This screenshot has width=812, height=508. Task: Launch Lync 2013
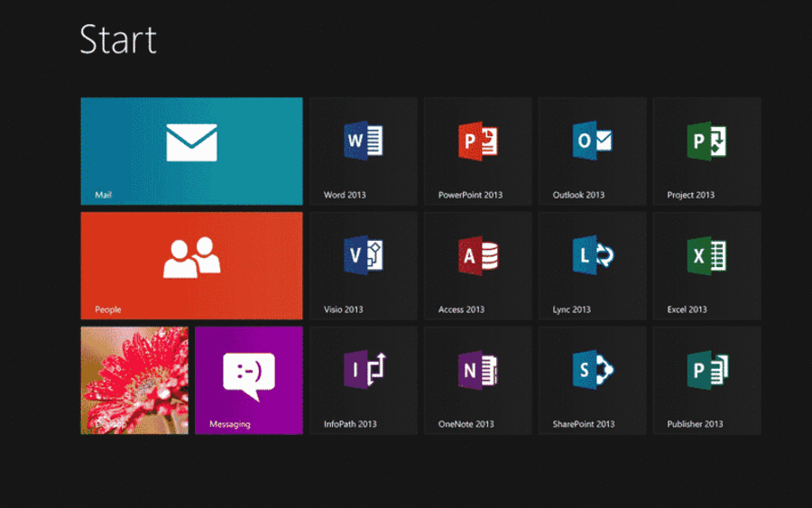593,265
